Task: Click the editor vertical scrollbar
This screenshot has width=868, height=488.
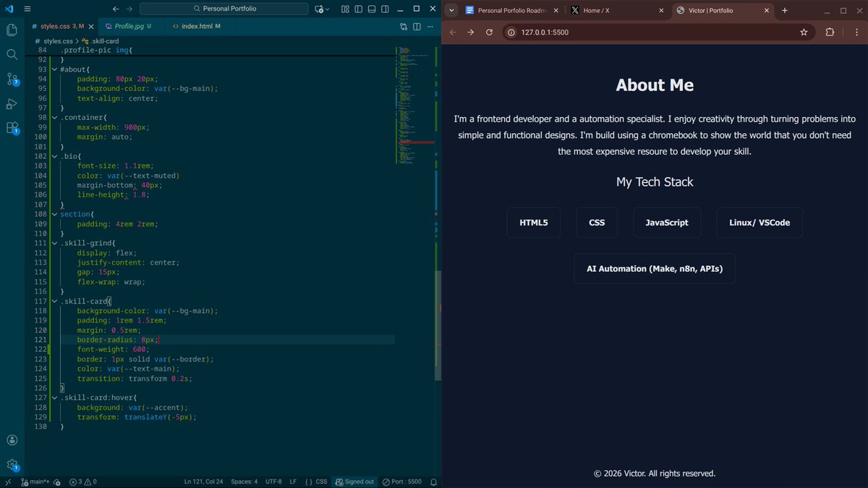Action: click(438, 325)
